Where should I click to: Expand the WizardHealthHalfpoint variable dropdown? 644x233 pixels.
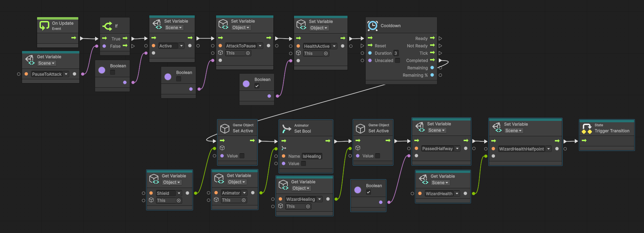coord(549,149)
